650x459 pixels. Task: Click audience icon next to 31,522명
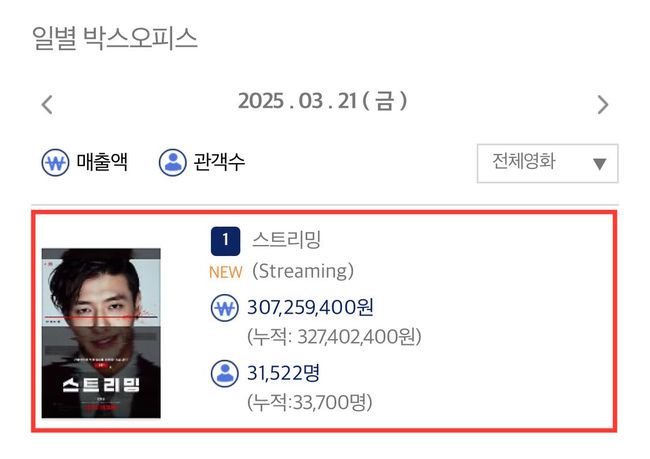click(x=225, y=374)
